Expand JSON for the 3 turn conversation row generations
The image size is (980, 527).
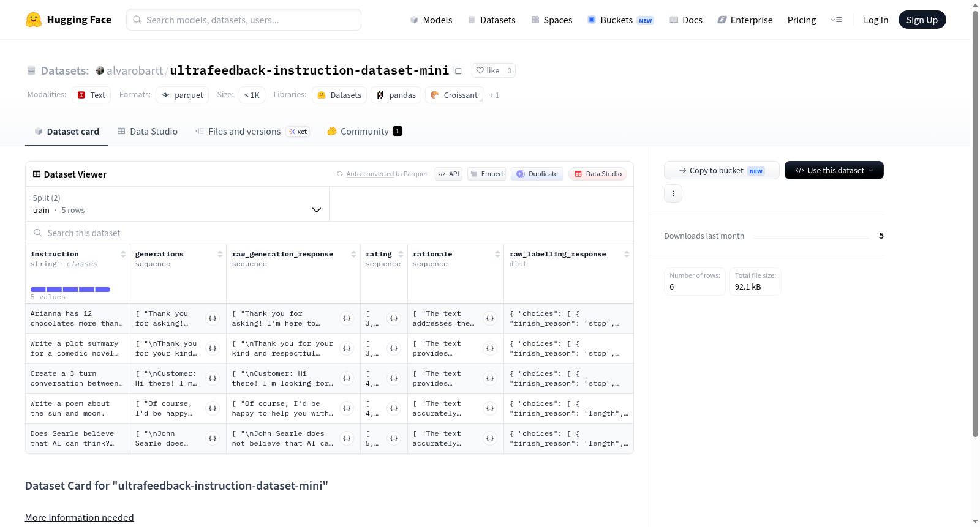coord(213,378)
